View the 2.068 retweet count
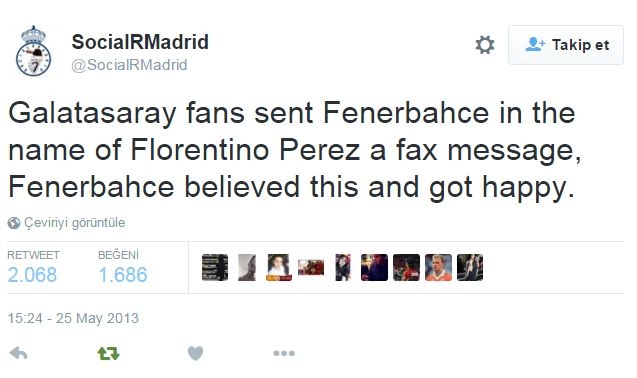 [x=32, y=275]
